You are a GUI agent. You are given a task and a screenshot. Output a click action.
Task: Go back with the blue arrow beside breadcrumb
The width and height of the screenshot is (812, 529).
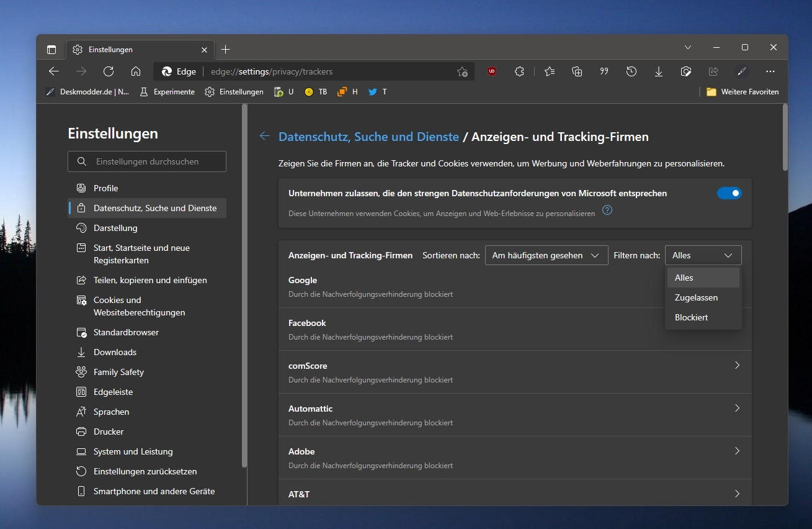tap(265, 136)
